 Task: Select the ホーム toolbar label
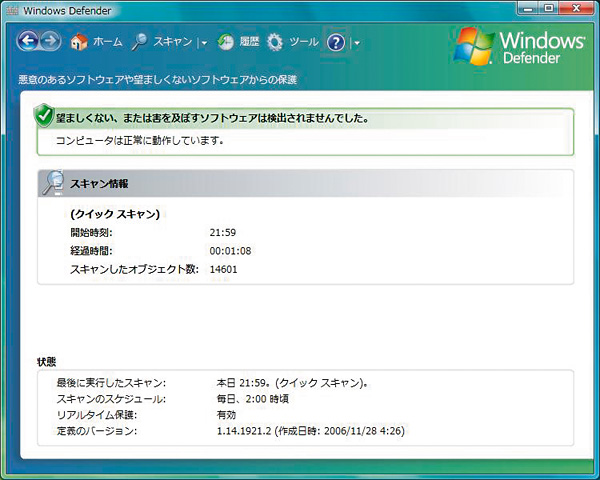(x=107, y=42)
